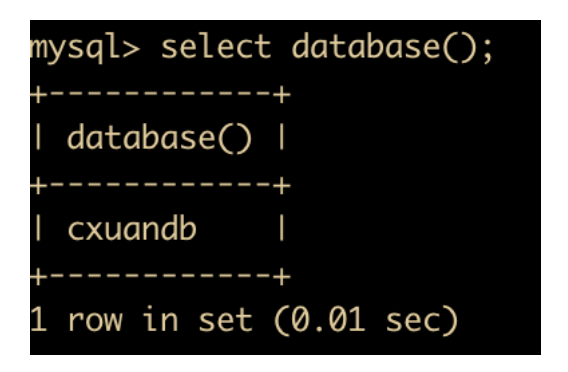This screenshot has width=568, height=372.
Task: Click the pipe closing the cxuandb row
Action: 281,228
